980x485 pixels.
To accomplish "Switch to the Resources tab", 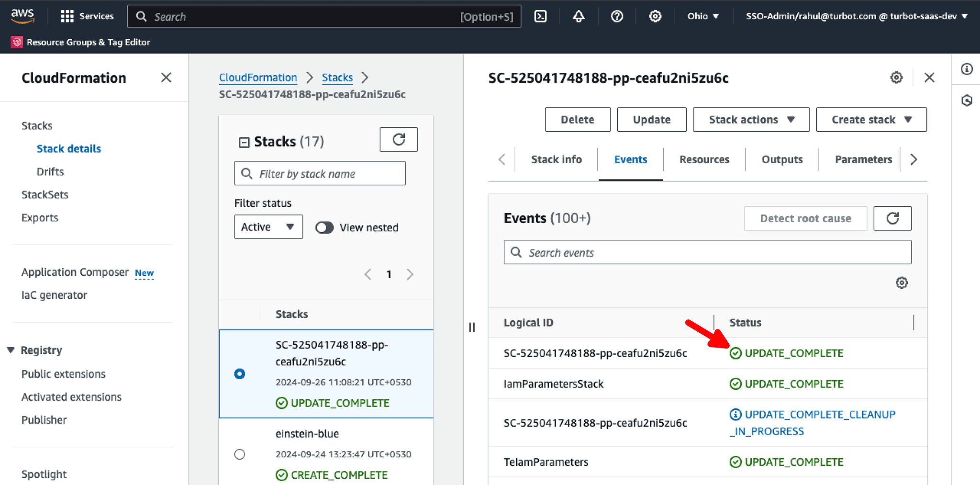I will [704, 159].
